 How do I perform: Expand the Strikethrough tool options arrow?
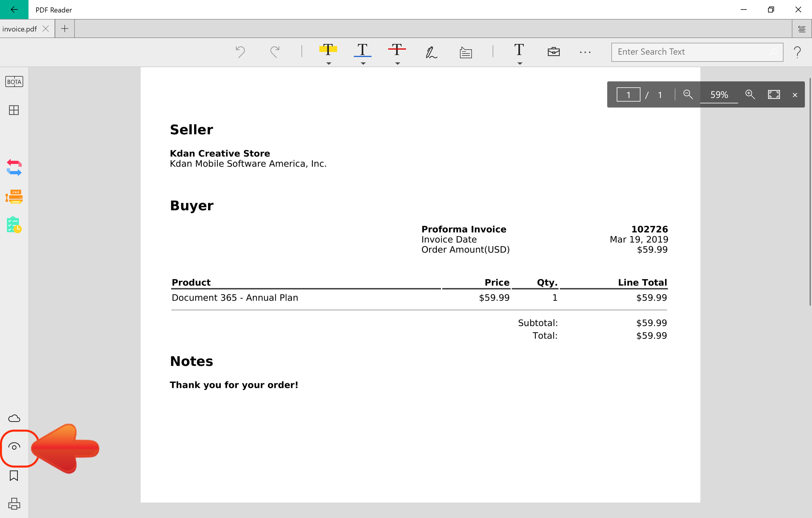pyautogui.click(x=398, y=64)
